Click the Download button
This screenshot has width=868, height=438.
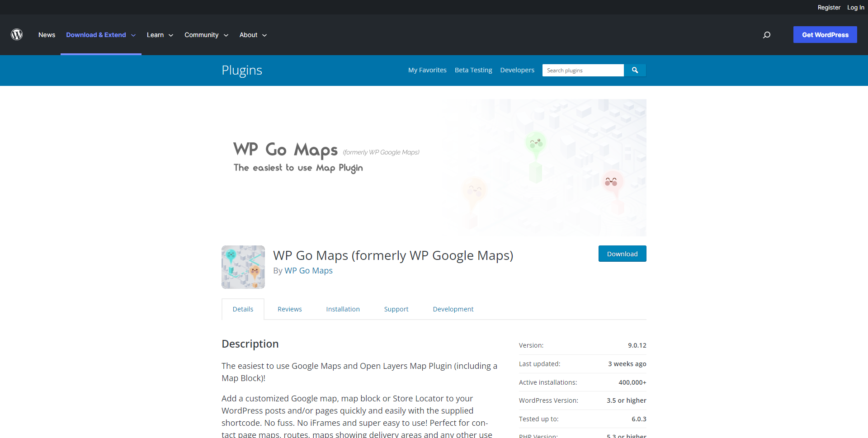622,254
